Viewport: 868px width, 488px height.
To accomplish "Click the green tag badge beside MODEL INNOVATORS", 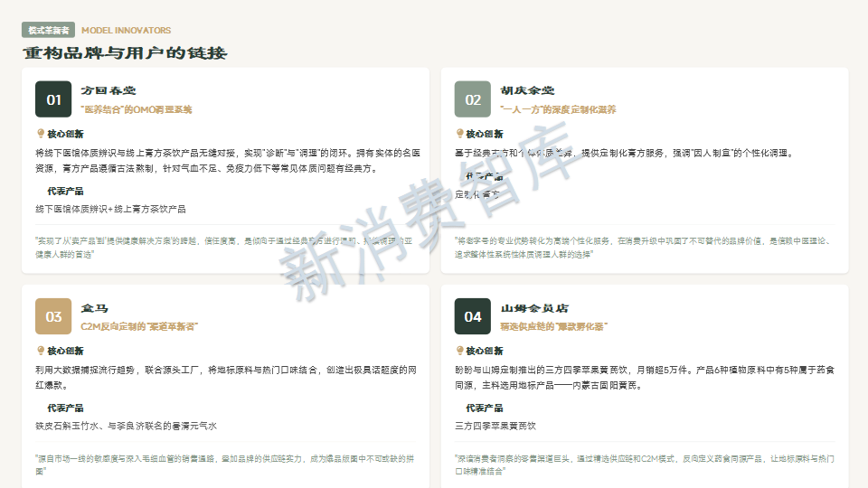I will pyautogui.click(x=48, y=30).
